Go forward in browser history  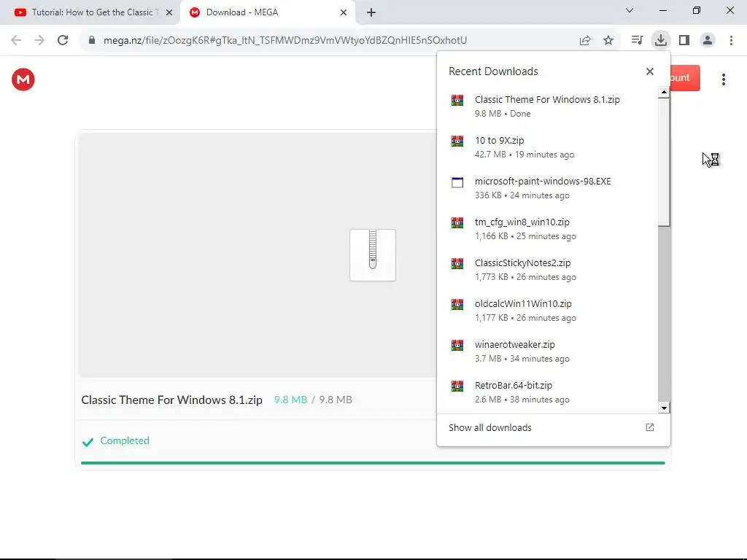pos(39,40)
